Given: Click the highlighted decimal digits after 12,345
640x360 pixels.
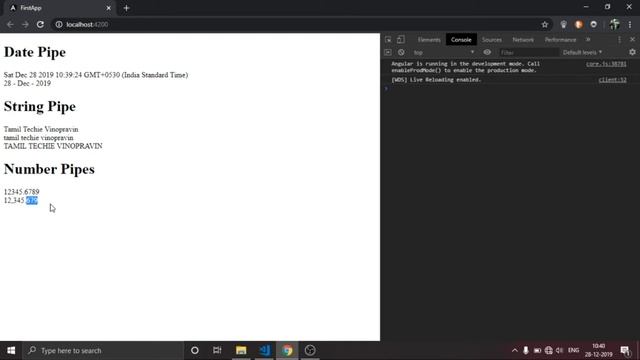Looking at the screenshot, I should [x=32, y=200].
